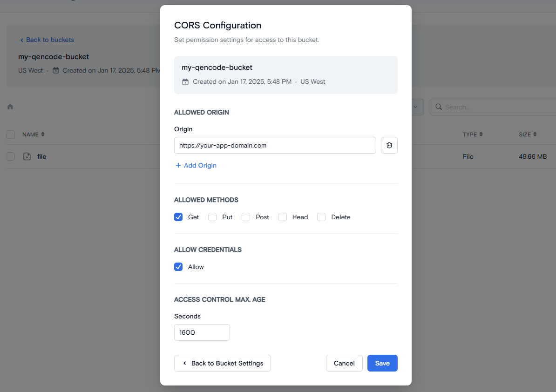Tick the select-all checkbox in the table header
556x392 pixels.
(11, 135)
